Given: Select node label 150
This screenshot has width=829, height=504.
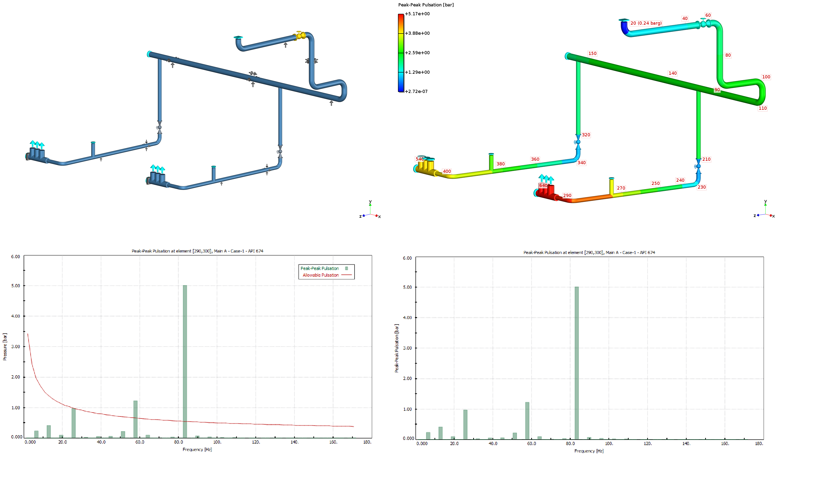Looking at the screenshot, I should (592, 54).
